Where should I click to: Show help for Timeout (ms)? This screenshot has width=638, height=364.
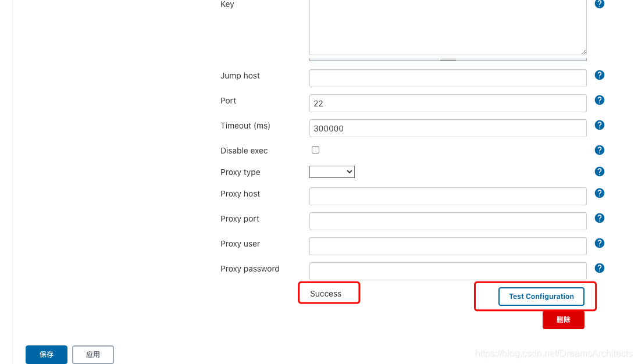[x=600, y=125]
